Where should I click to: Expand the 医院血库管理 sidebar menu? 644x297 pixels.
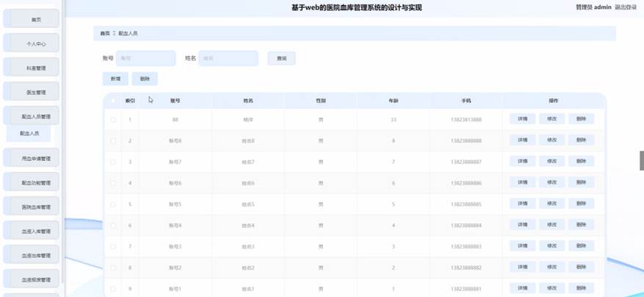32,206
